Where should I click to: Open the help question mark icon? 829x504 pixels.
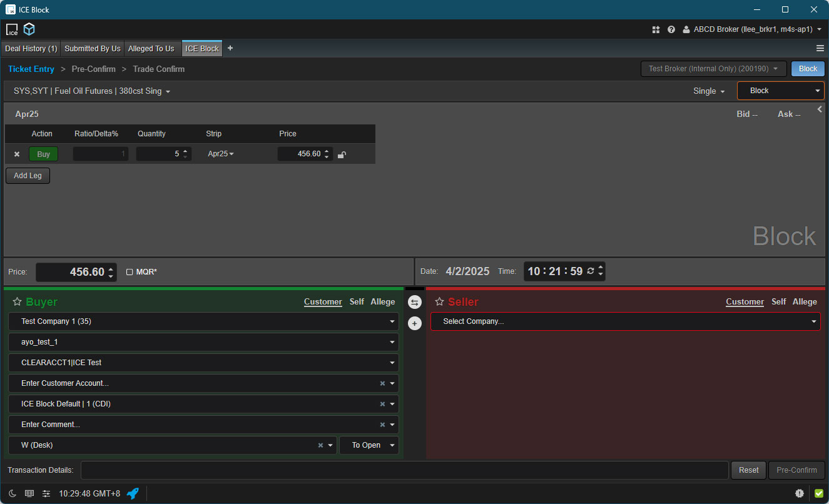(x=671, y=29)
